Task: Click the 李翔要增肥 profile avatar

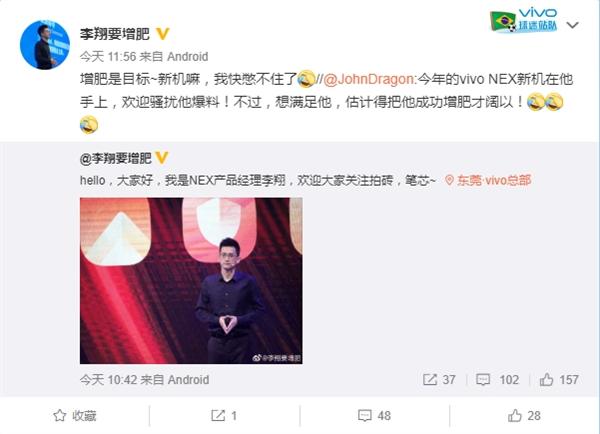Action: pyautogui.click(x=45, y=45)
